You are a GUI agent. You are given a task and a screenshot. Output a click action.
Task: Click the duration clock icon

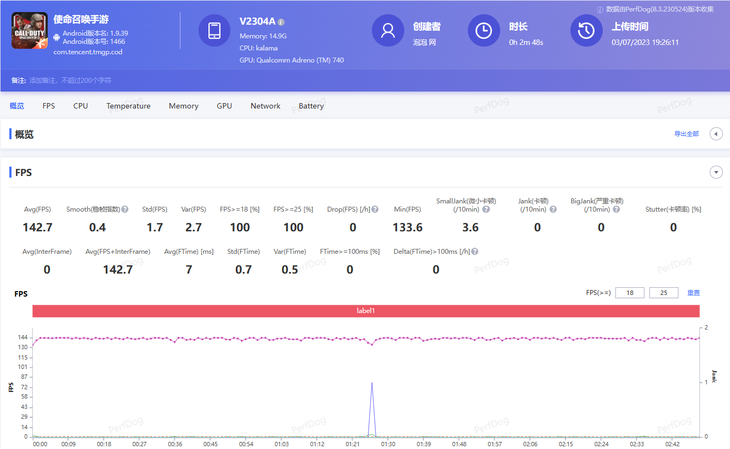tap(484, 31)
